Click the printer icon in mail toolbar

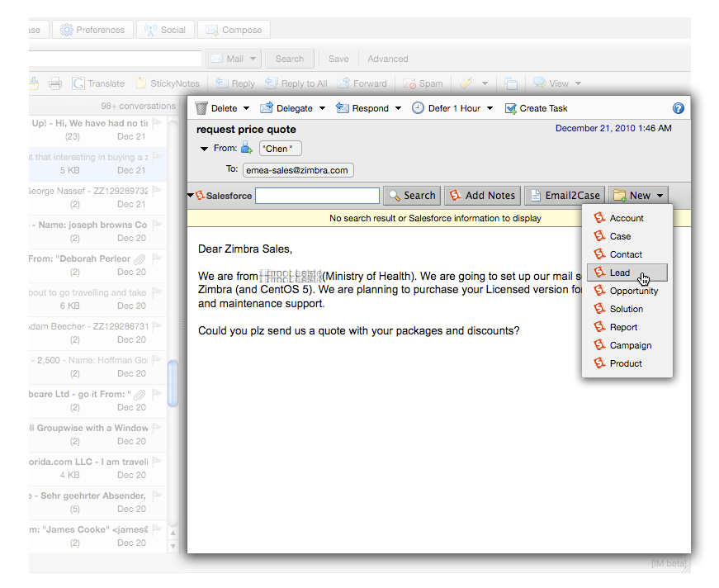(55, 83)
